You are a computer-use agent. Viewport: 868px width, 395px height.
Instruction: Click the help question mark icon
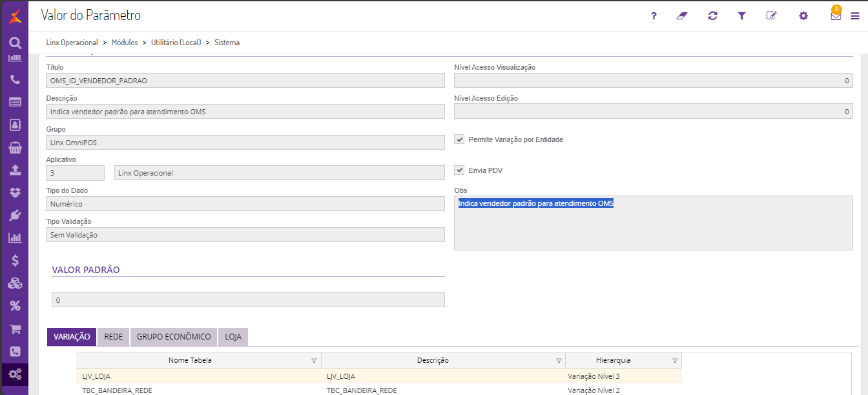pyautogui.click(x=654, y=16)
